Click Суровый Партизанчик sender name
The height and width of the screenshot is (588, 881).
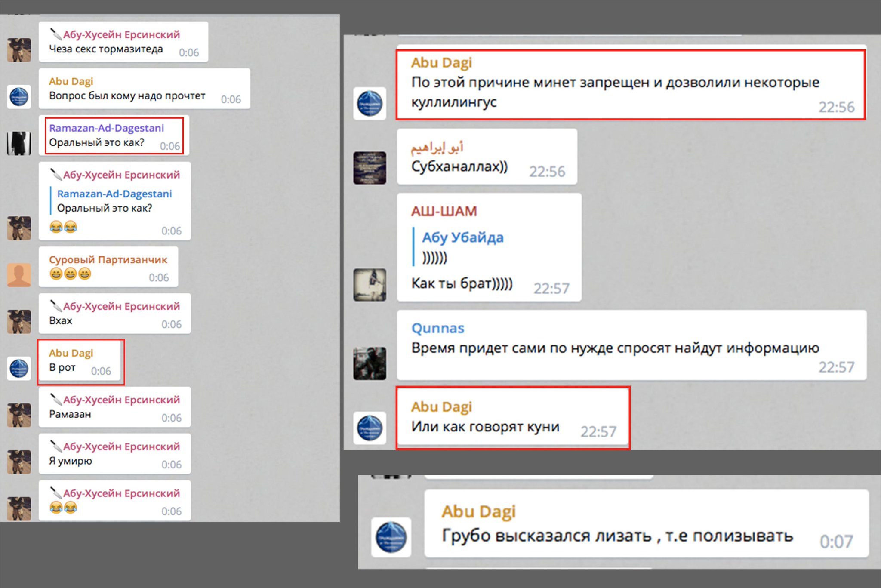click(x=108, y=260)
